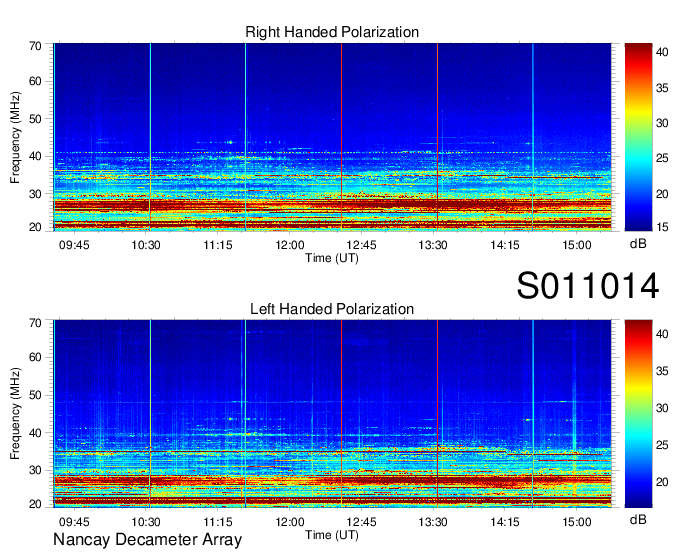The width and height of the screenshot is (680, 552).
Task: Click vertical line just after 13:30, Left Handed plot
Action: [x=437, y=414]
